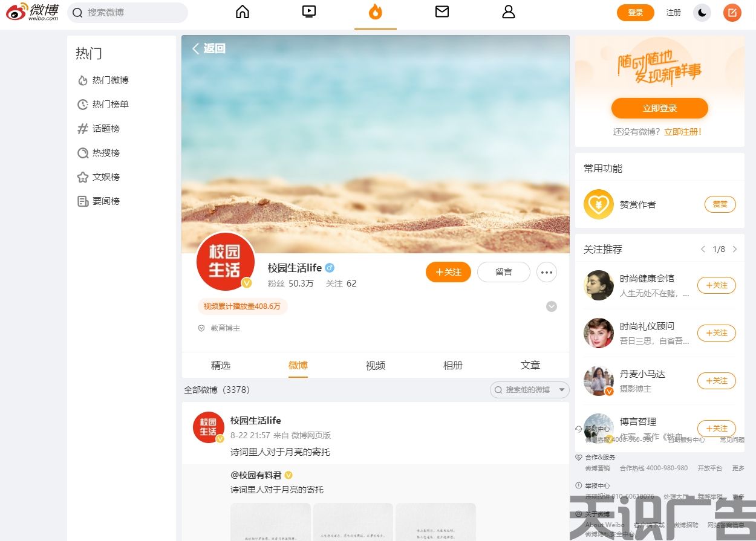The width and height of the screenshot is (756, 541).
Task: Click the 注册 link in header
Action: pos(674,13)
